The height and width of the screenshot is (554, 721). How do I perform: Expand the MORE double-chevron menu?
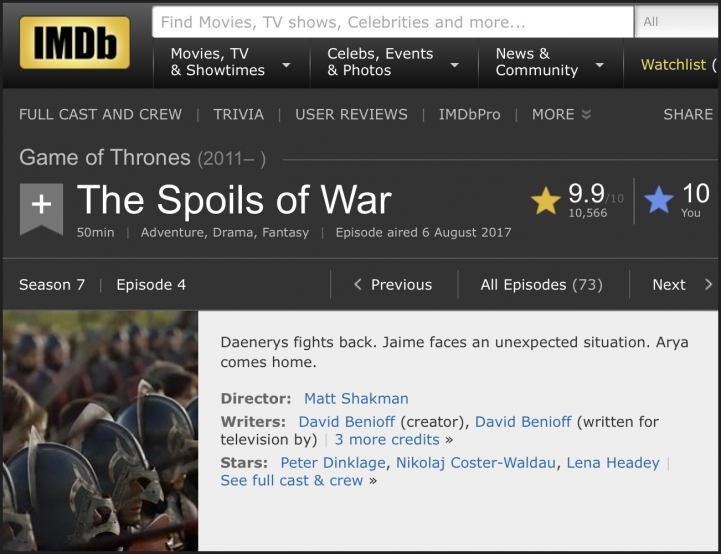point(586,115)
